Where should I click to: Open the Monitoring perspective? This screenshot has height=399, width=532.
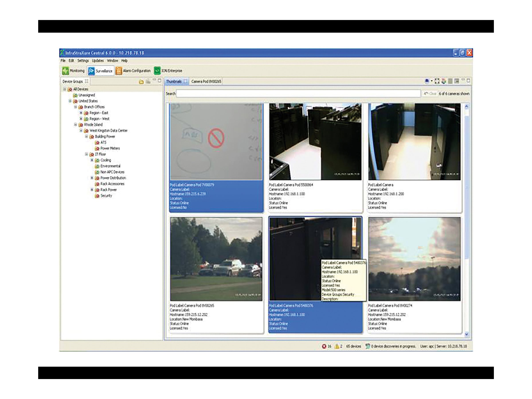click(x=73, y=71)
